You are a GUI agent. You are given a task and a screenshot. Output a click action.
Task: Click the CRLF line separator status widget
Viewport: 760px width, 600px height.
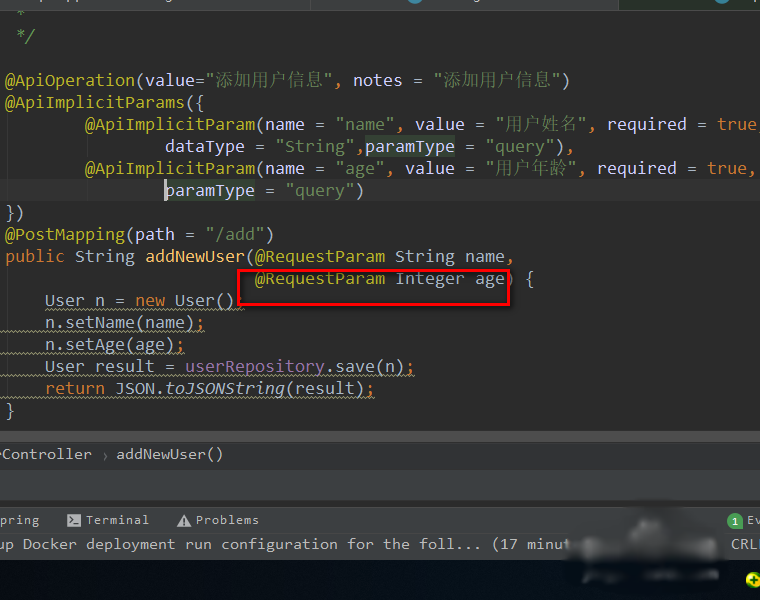point(745,544)
